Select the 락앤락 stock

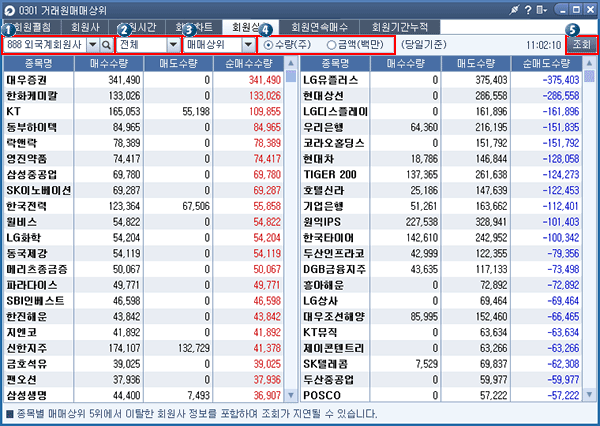coord(144,143)
